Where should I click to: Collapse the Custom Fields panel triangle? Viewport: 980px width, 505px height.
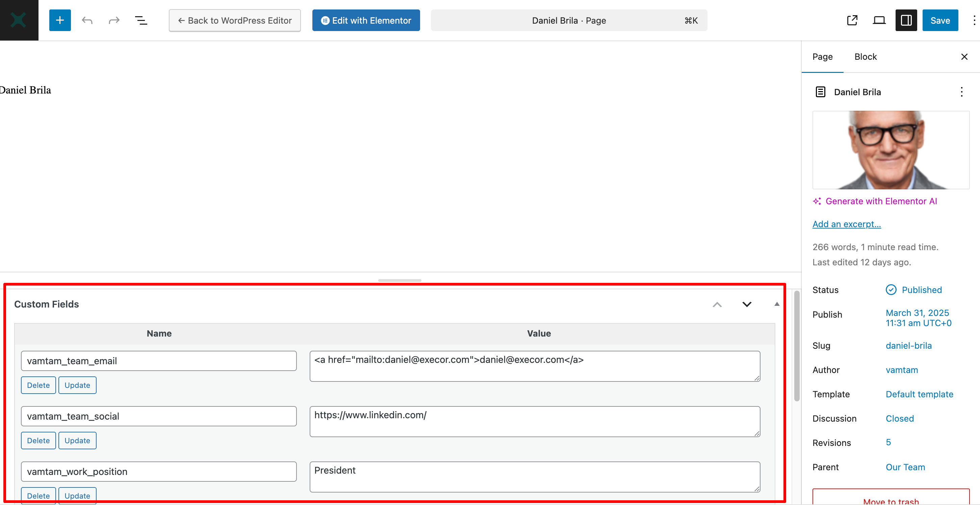click(776, 304)
